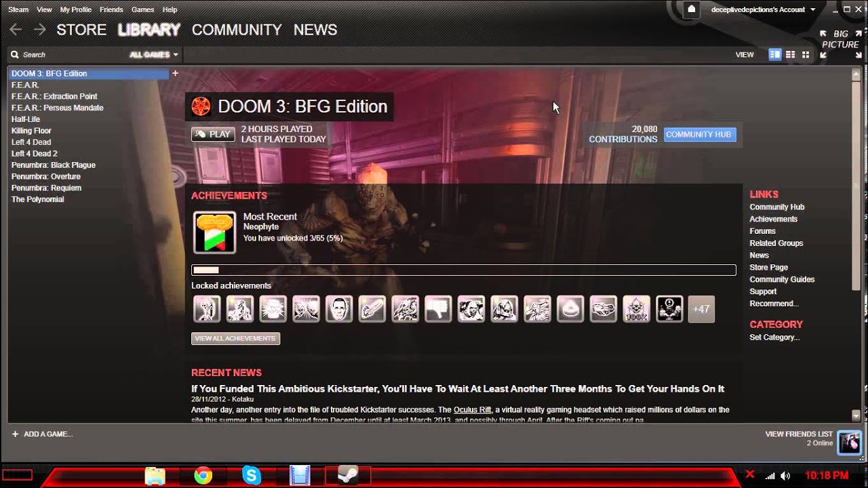Open the Neophyte achievement badge
Viewport: 868px width, 488px height.
(214, 232)
